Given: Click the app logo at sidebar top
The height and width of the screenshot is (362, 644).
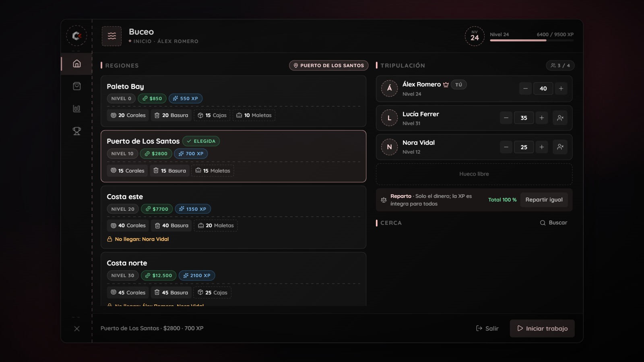Looking at the screenshot, I should [76, 36].
